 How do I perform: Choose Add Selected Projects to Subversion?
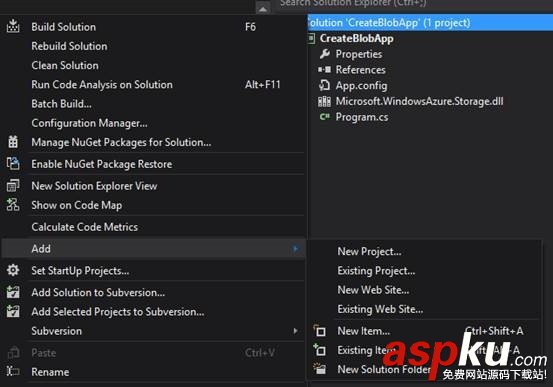pyautogui.click(x=153, y=312)
